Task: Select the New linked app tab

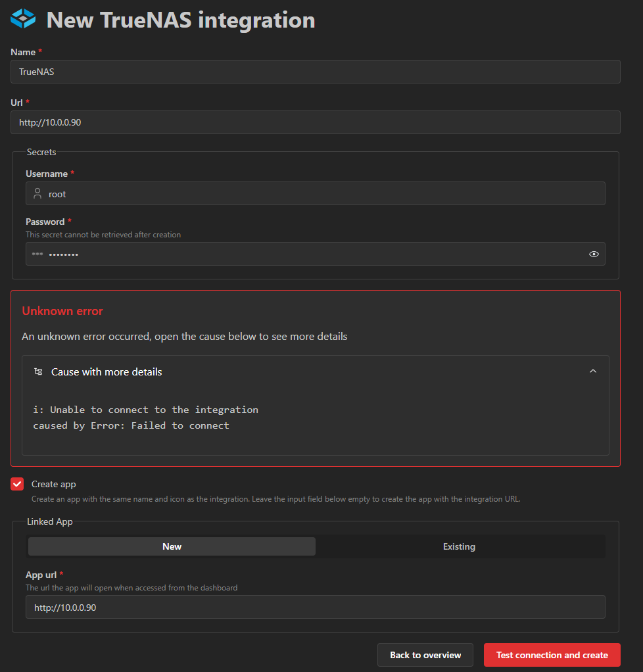Action: 172,546
